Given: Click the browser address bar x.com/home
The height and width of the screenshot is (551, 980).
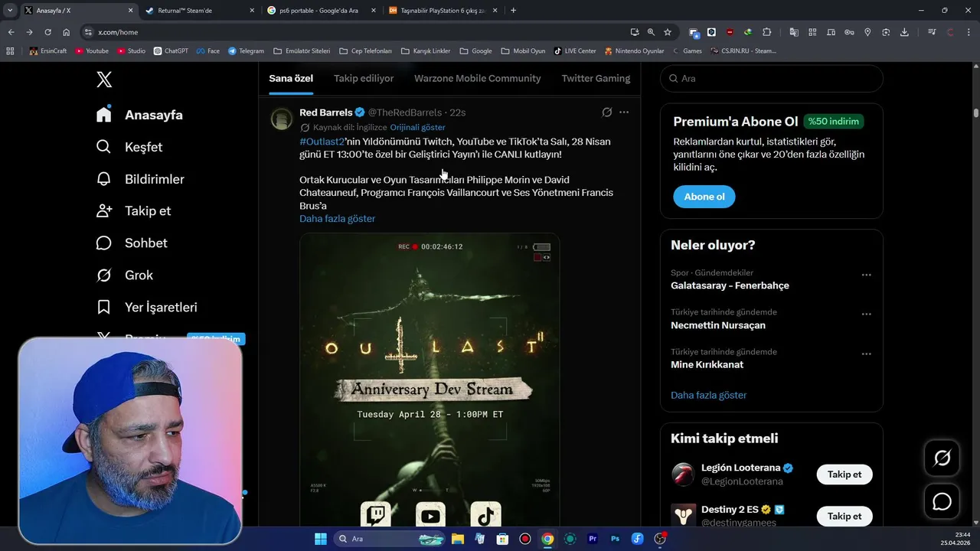Looking at the screenshot, I should click(x=352, y=32).
